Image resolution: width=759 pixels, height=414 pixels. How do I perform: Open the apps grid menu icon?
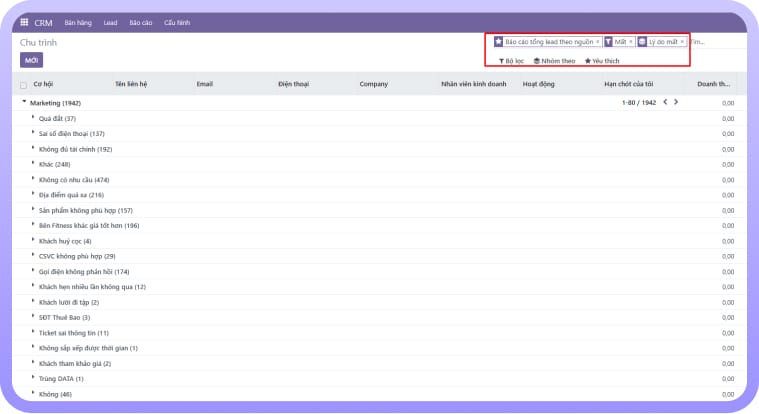(24, 21)
